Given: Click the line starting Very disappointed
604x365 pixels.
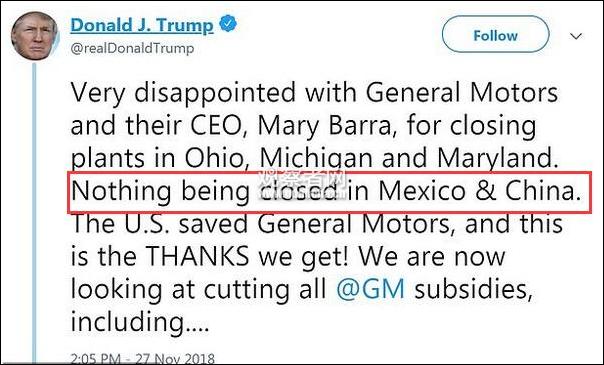Looking at the screenshot, I should tap(314, 93).
